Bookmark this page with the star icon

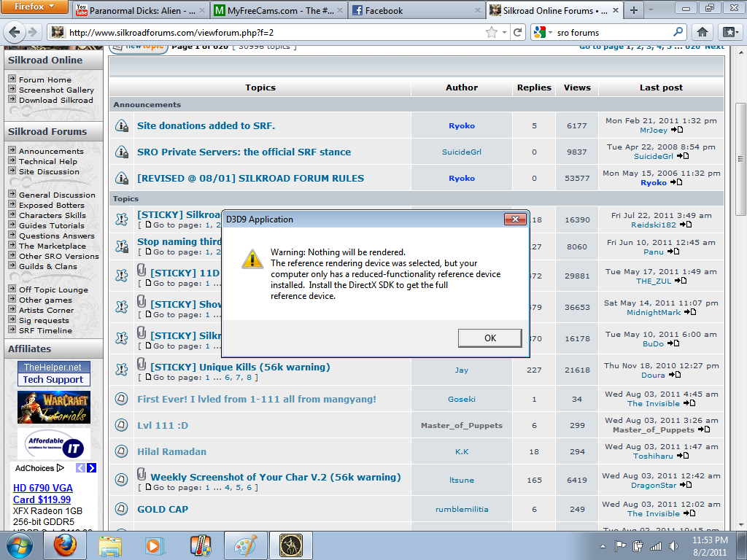(x=492, y=32)
